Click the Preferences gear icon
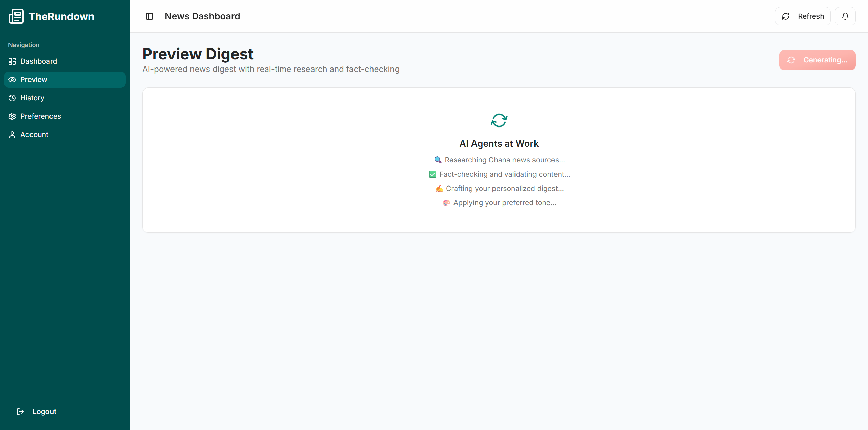 coord(12,116)
